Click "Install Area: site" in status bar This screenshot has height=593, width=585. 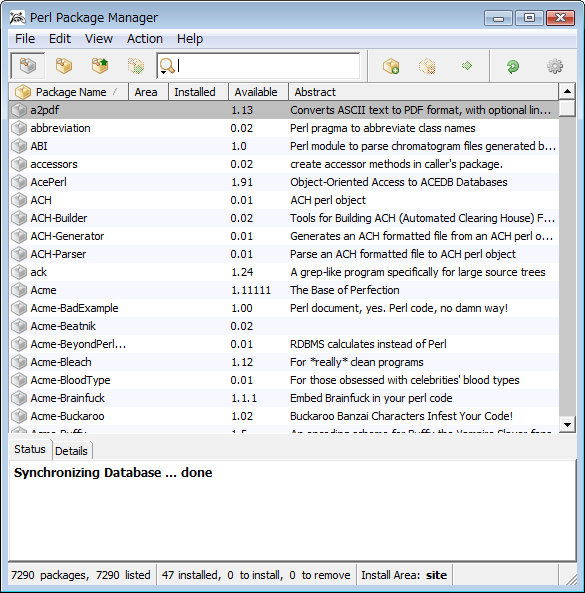point(404,575)
